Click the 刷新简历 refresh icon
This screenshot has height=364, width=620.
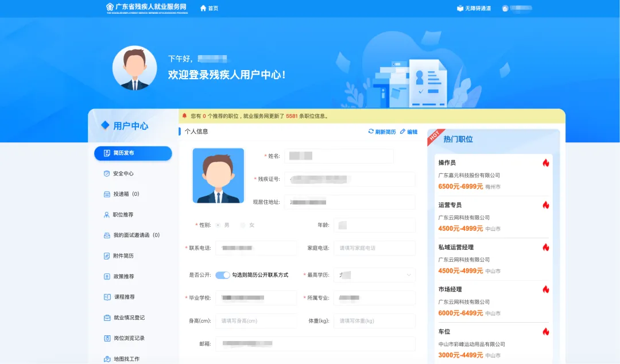pyautogui.click(x=371, y=131)
